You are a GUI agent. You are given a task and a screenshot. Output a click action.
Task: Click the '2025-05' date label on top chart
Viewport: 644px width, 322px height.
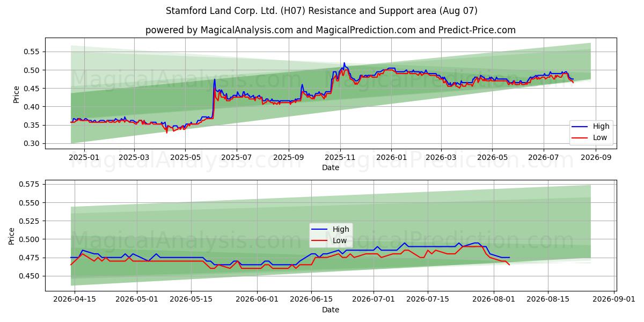click(185, 158)
